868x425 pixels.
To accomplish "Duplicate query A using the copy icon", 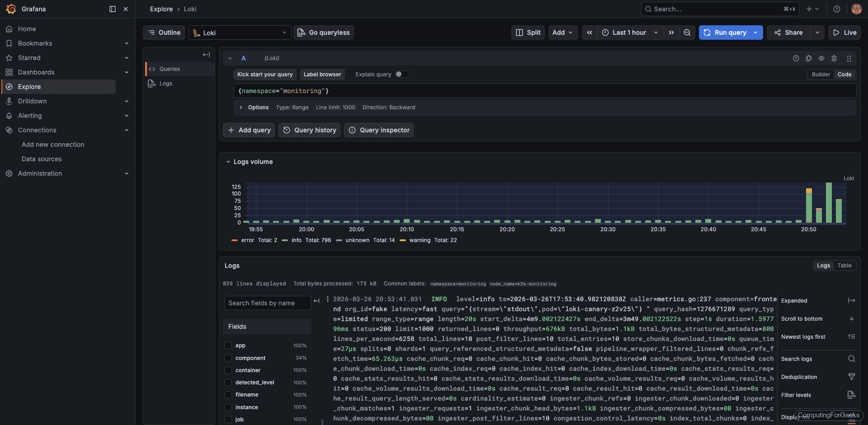I will coord(809,58).
